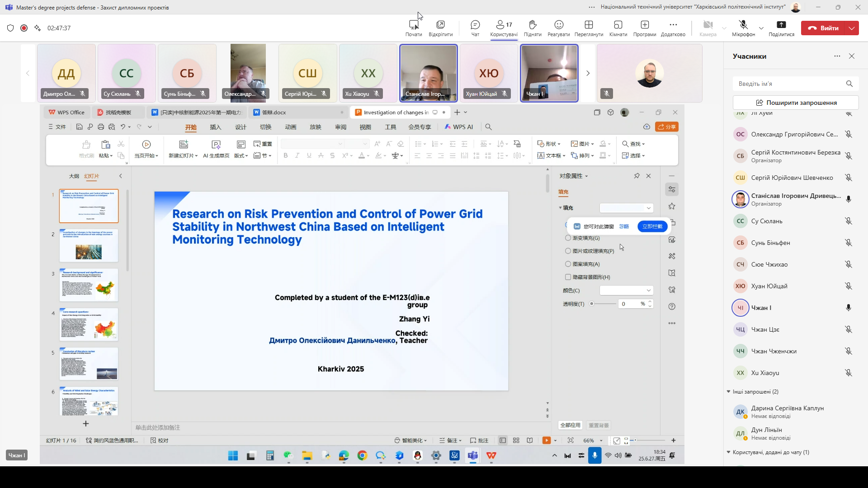Screen dimensions: 868x488
Task: Click next arrow in participant video strip
Action: pyautogui.click(x=588, y=73)
